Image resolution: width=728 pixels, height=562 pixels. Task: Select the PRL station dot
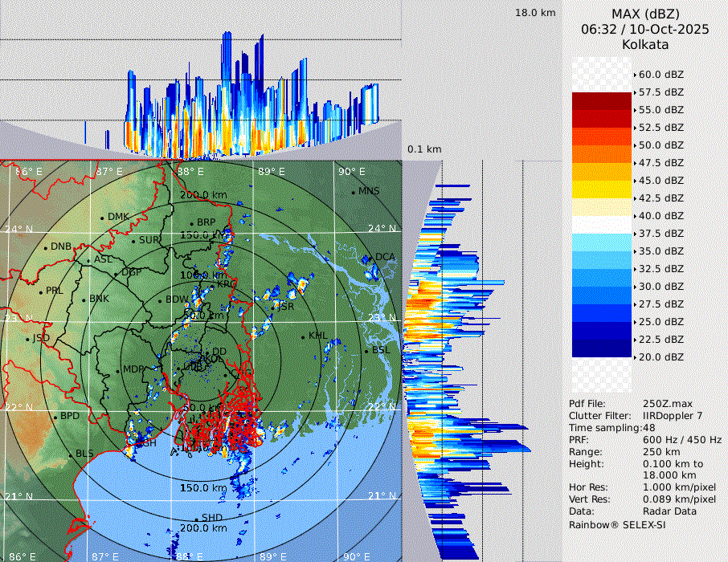(40, 291)
